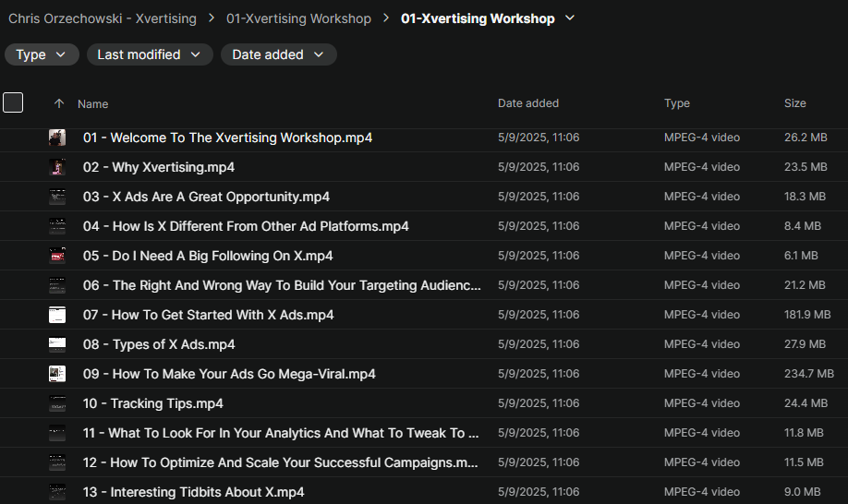Open the Type filter dropdown

point(42,54)
